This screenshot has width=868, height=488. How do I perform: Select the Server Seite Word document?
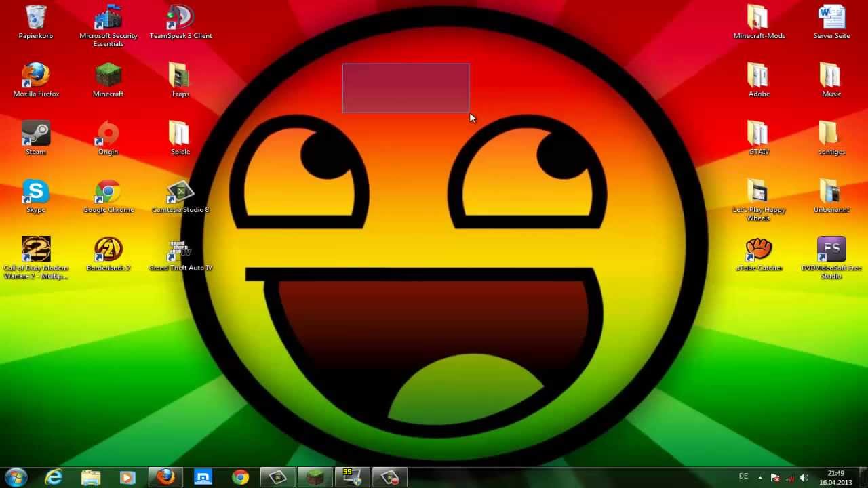831,22
